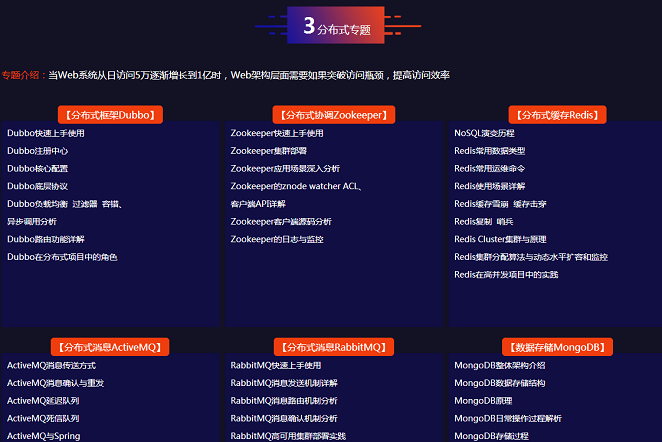Click Redis使用场景详解 row
662x442 pixels.
point(490,187)
